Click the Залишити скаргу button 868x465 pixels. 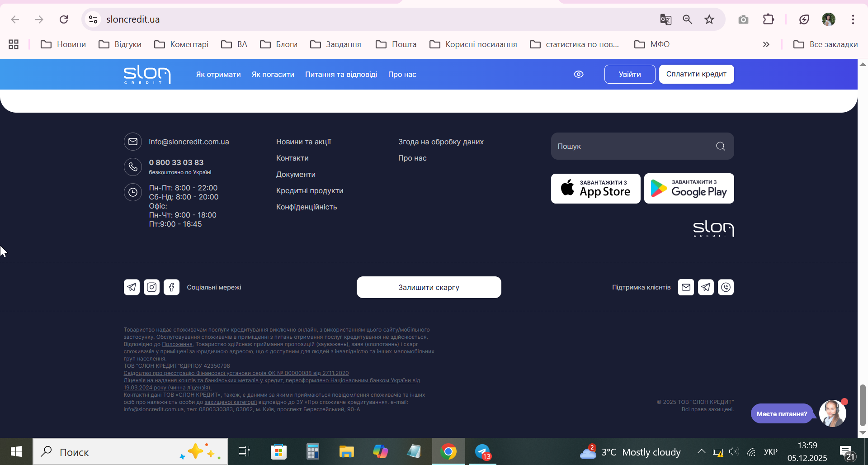tap(429, 287)
